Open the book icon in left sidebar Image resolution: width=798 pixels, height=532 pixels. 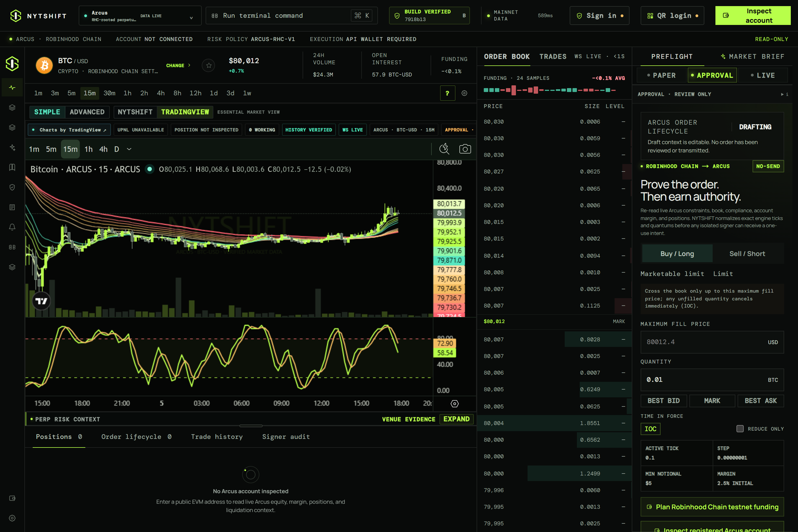point(12,167)
